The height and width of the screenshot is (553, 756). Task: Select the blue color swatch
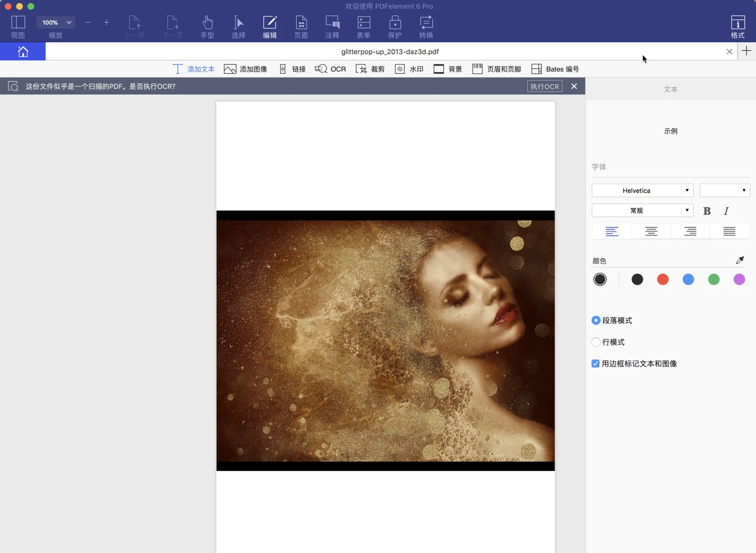(688, 279)
